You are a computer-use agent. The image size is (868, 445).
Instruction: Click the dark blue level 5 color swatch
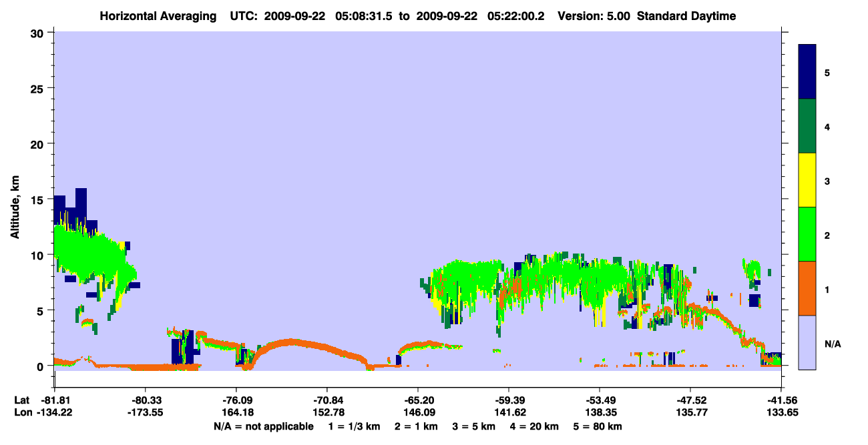(807, 72)
